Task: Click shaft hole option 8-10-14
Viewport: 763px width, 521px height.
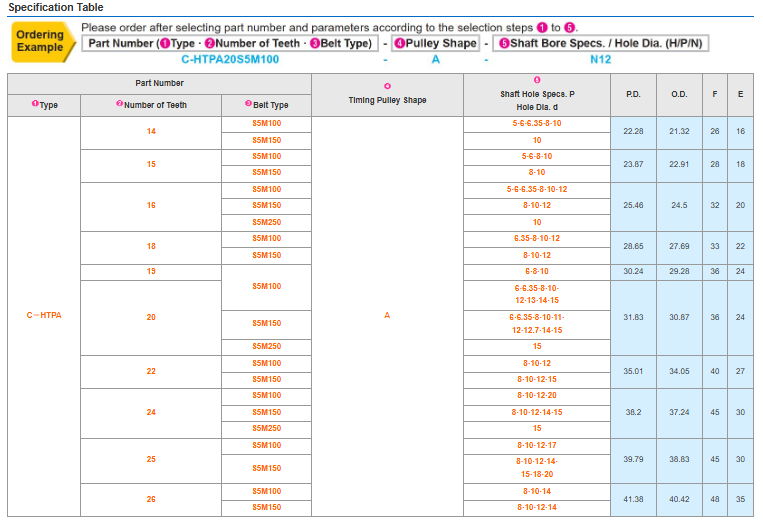Action: (x=537, y=491)
